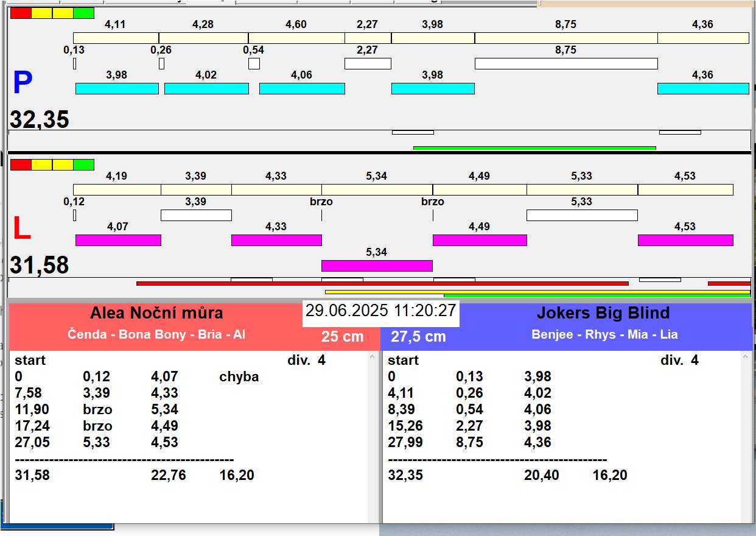This screenshot has width=756, height=536.
Task: Click the date and time 29.06.2025 11:20:27
Action: click(x=381, y=311)
